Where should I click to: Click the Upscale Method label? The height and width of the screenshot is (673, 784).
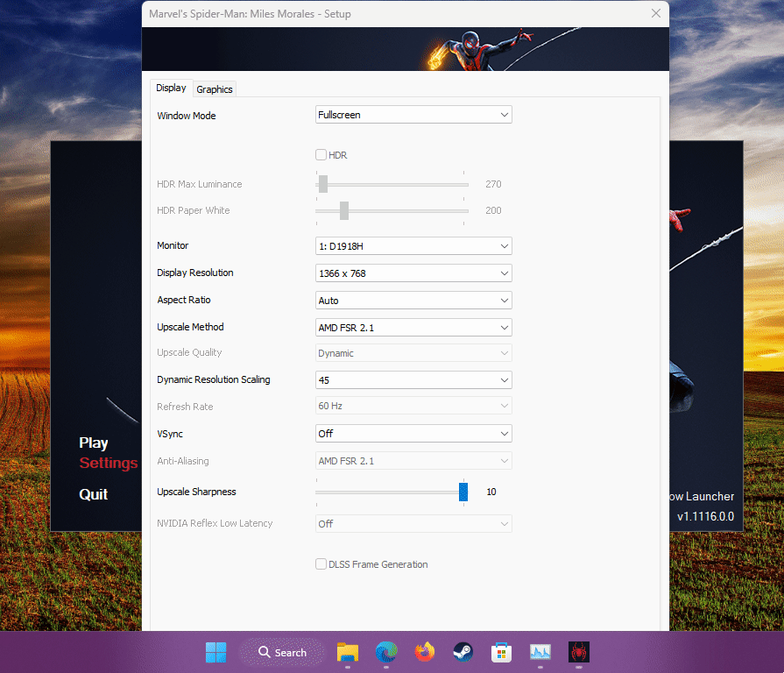click(190, 327)
